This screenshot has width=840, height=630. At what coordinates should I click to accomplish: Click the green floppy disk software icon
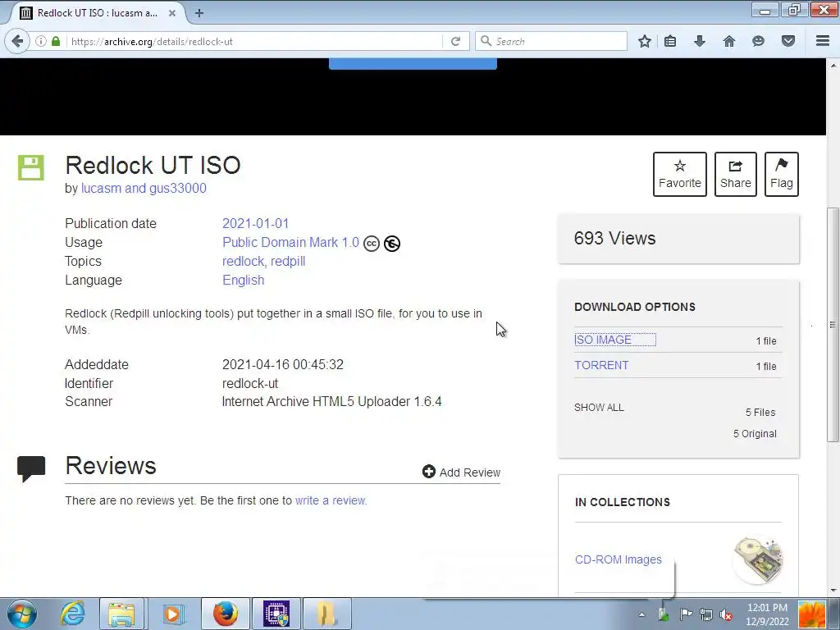(31, 167)
